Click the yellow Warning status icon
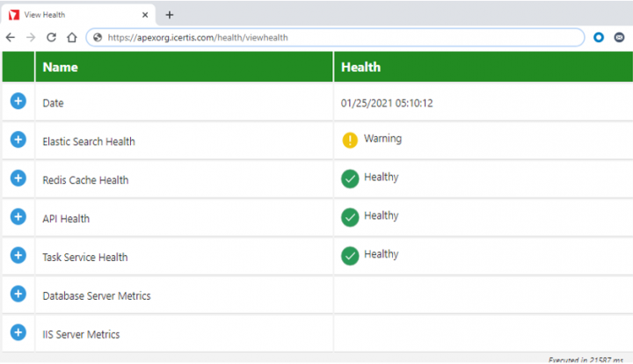633x364 pixels. [x=350, y=140]
